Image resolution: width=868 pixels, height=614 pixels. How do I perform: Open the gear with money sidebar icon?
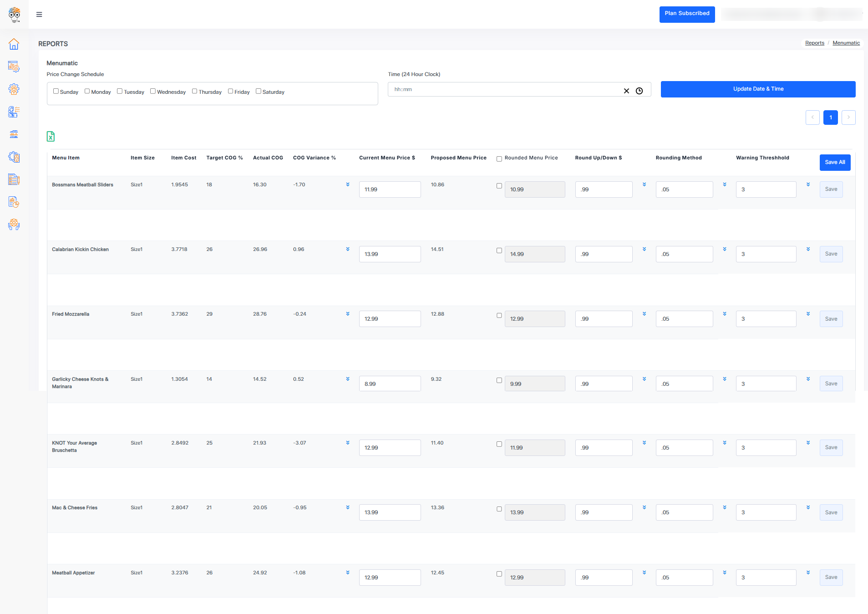[x=14, y=157]
